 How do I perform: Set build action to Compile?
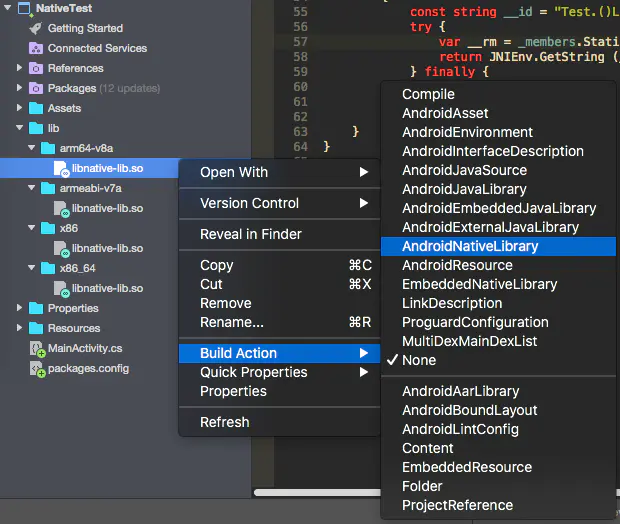tap(498, 94)
